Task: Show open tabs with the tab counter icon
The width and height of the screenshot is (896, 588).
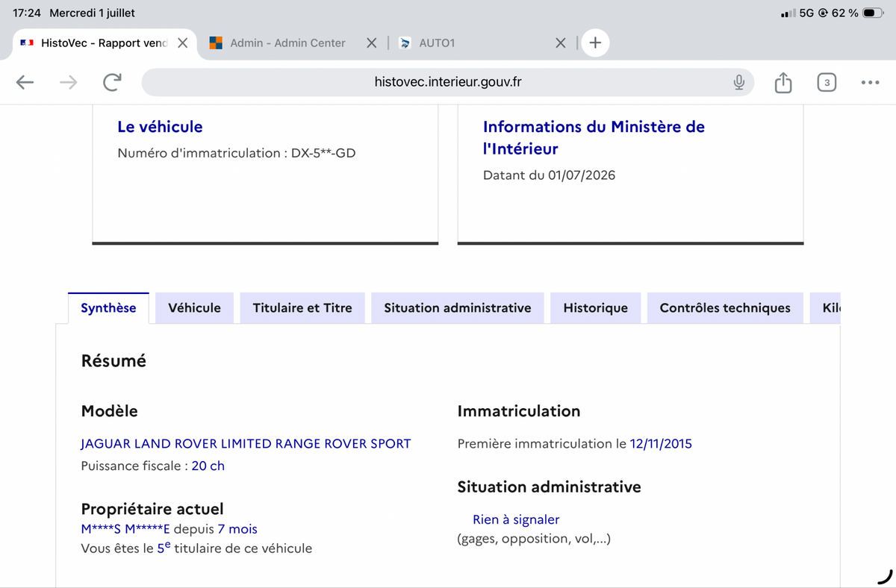Action: 827,82
